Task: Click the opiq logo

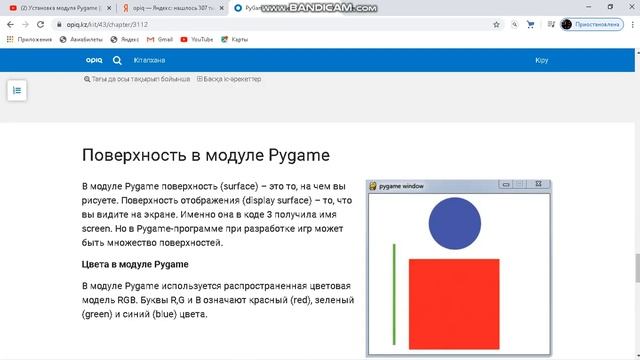Action: (94, 60)
